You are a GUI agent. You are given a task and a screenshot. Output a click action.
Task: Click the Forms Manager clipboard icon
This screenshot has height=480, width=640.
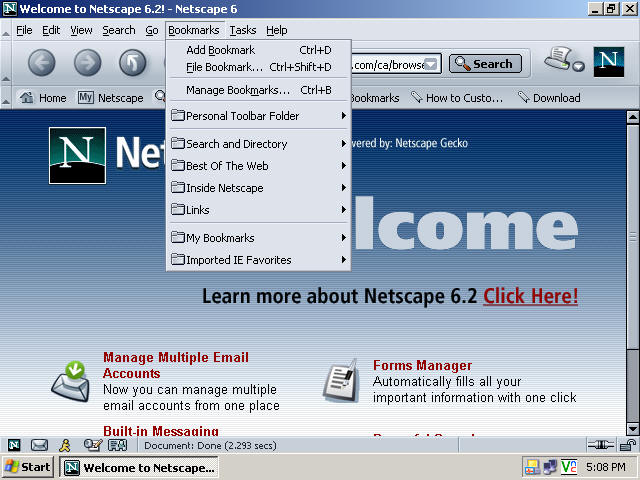point(341,381)
